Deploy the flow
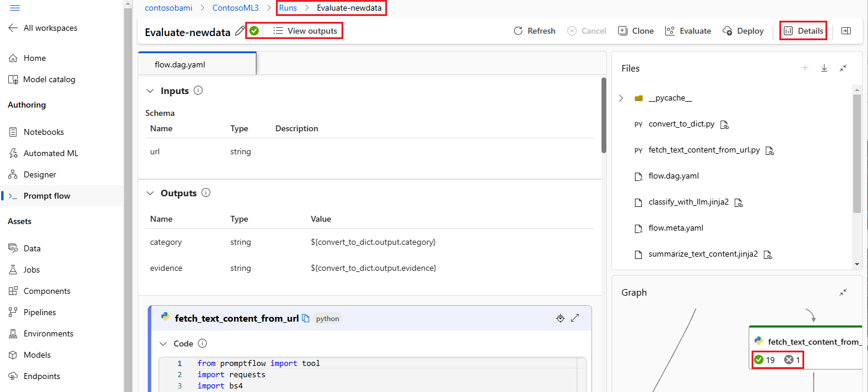 [x=743, y=31]
